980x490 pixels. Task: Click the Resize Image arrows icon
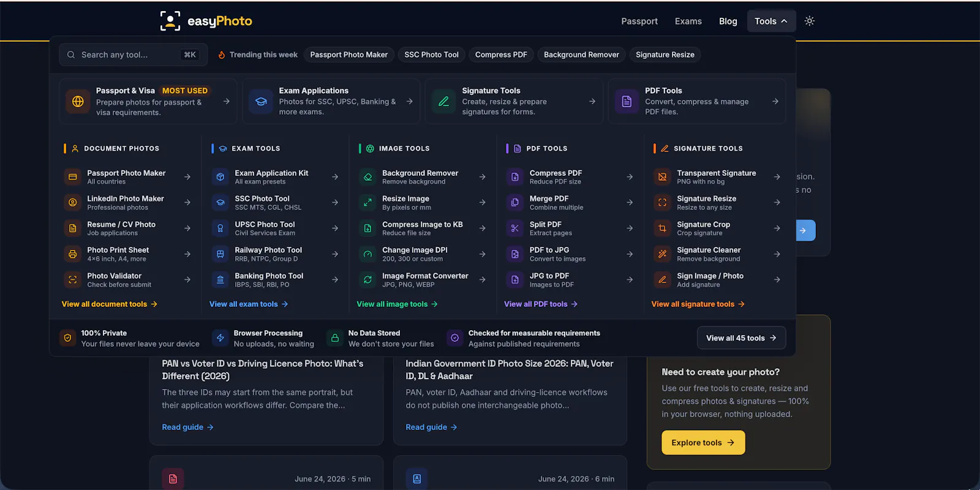coord(367,202)
